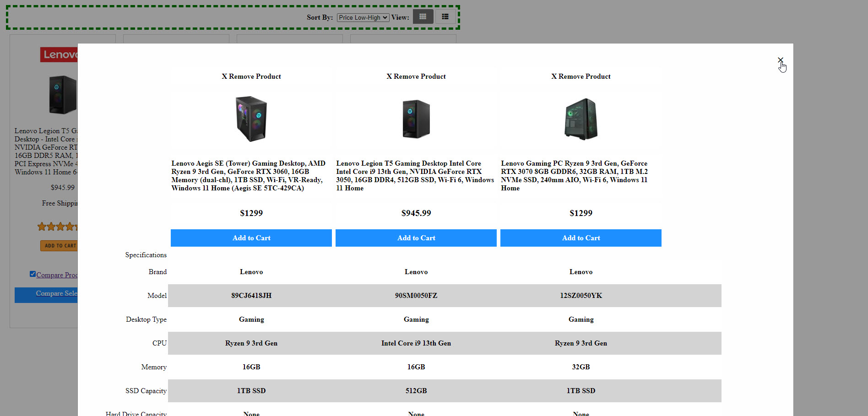The height and width of the screenshot is (416, 868).
Task: Uncheck the Compare Product checkbox
Action: coord(33,274)
